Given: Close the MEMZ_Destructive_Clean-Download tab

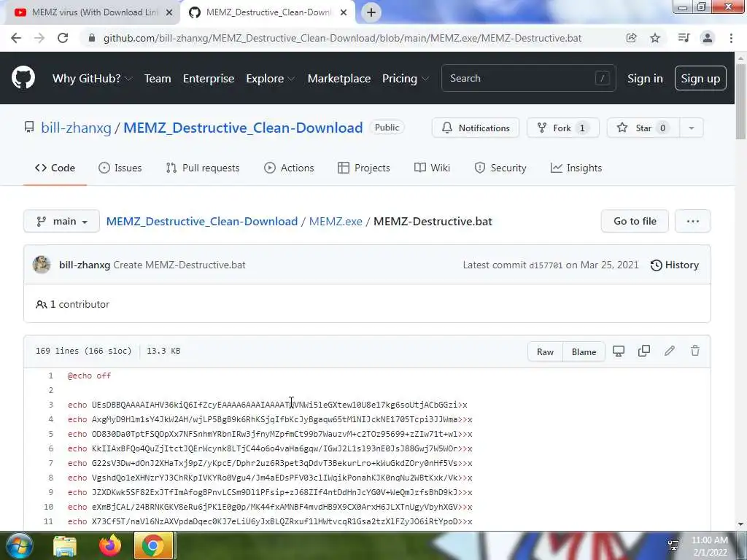Looking at the screenshot, I should tap(343, 12).
